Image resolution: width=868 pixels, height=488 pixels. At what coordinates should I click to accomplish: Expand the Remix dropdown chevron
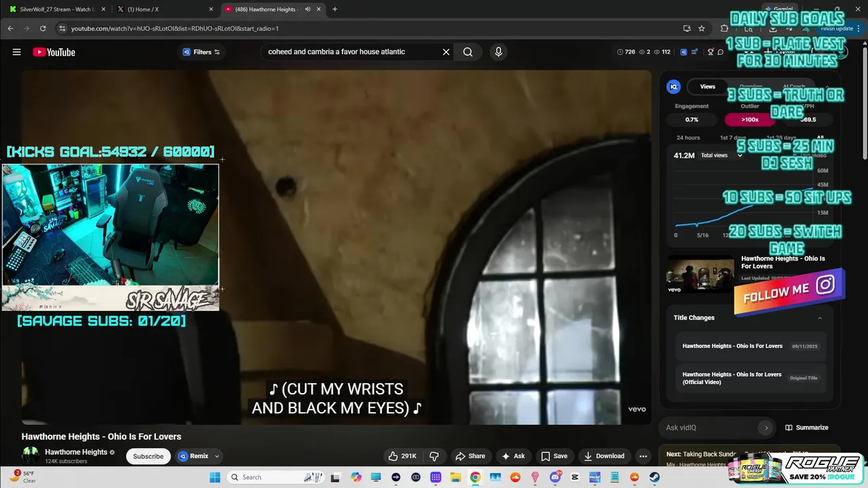[217, 456]
